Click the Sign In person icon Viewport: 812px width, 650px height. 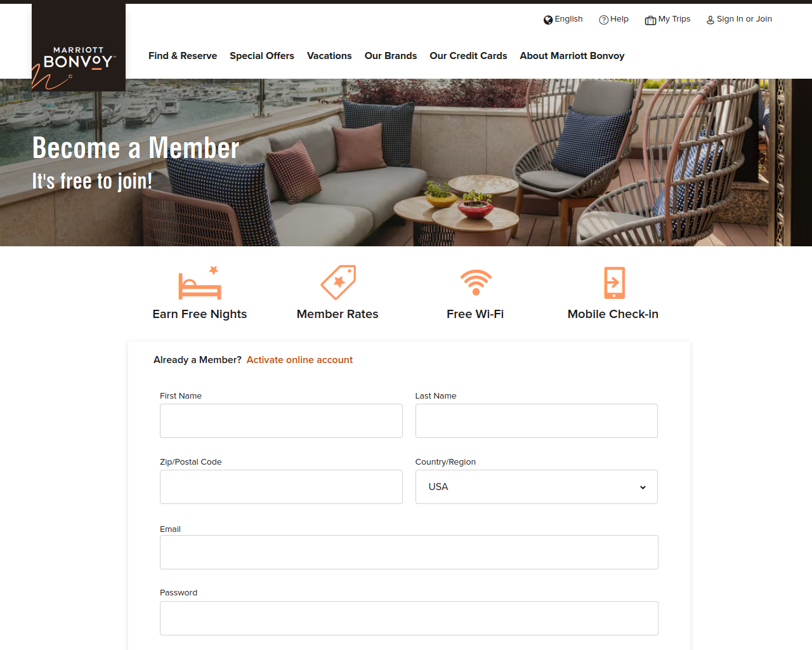point(710,20)
